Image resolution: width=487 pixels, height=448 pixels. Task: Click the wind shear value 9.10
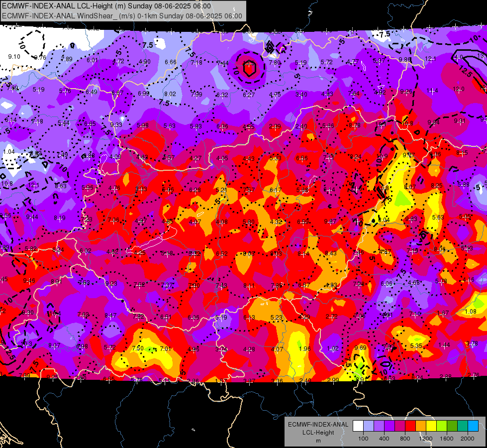tap(14, 57)
